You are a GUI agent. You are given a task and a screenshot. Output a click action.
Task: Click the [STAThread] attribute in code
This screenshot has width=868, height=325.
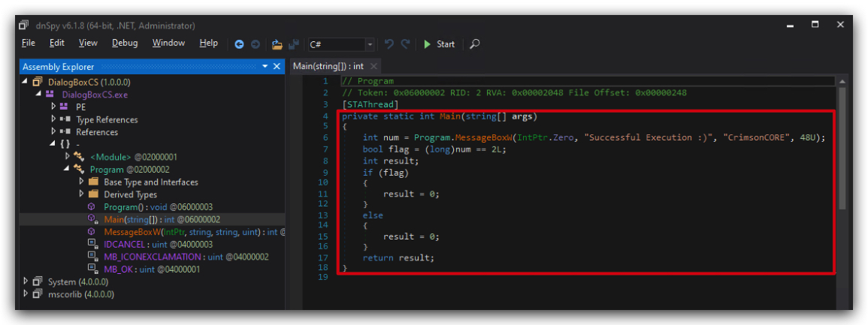(370, 104)
